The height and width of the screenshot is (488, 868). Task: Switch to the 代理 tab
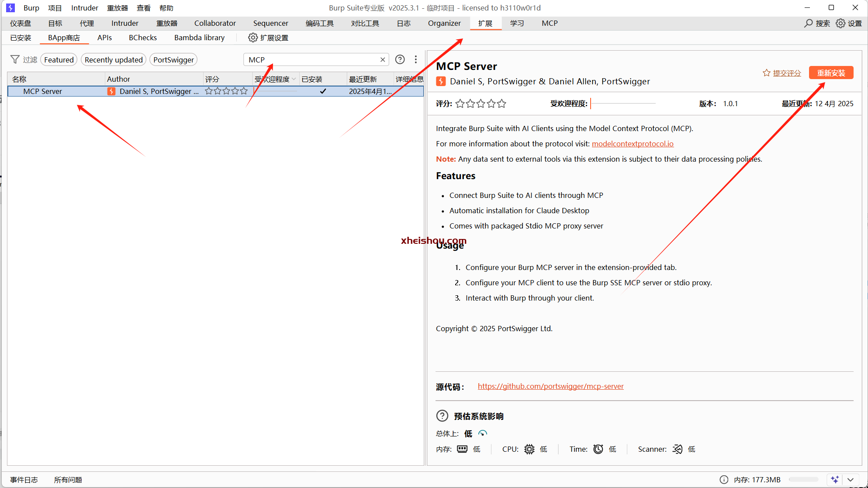coord(86,23)
